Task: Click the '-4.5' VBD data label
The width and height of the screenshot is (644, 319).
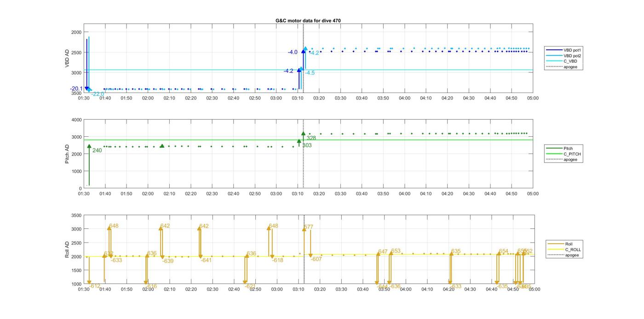Action: 310,73
